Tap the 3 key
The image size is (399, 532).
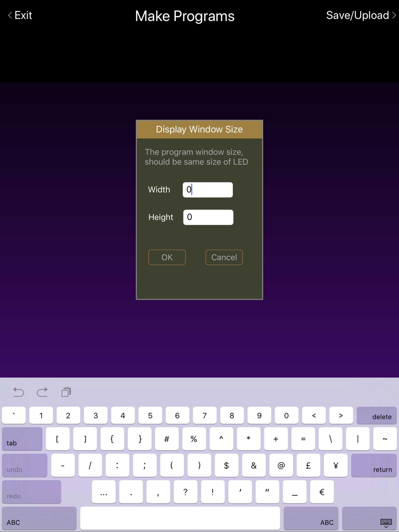point(95,415)
